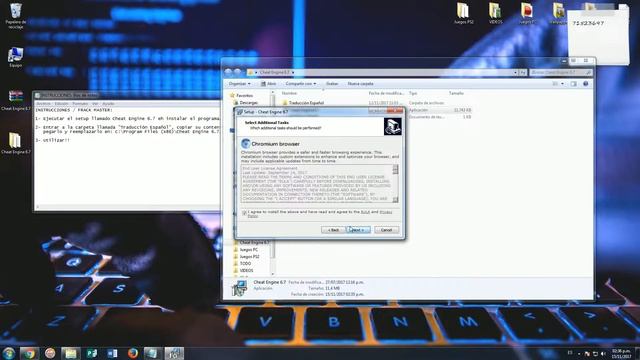
Task: Select the Cheat Engine 6.7 folder on desktop
Action: tap(16, 143)
